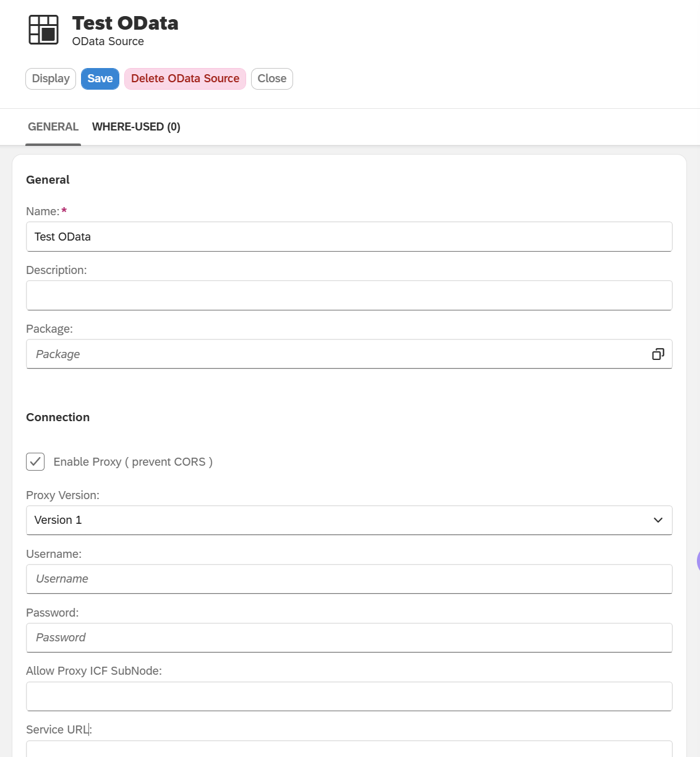Click the red asterisk next to Name label
Screen dimensions: 700x757
(x=64, y=210)
